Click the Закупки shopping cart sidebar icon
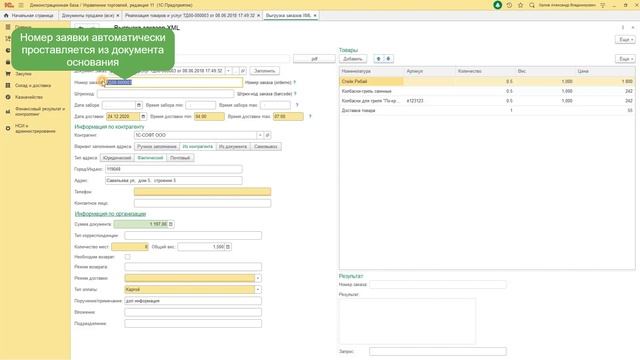The image size is (640, 360). coord(8,74)
